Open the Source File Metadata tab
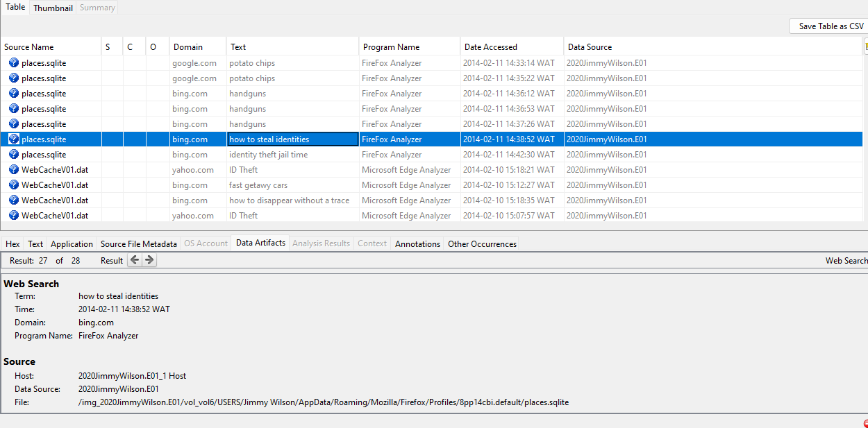 point(138,243)
